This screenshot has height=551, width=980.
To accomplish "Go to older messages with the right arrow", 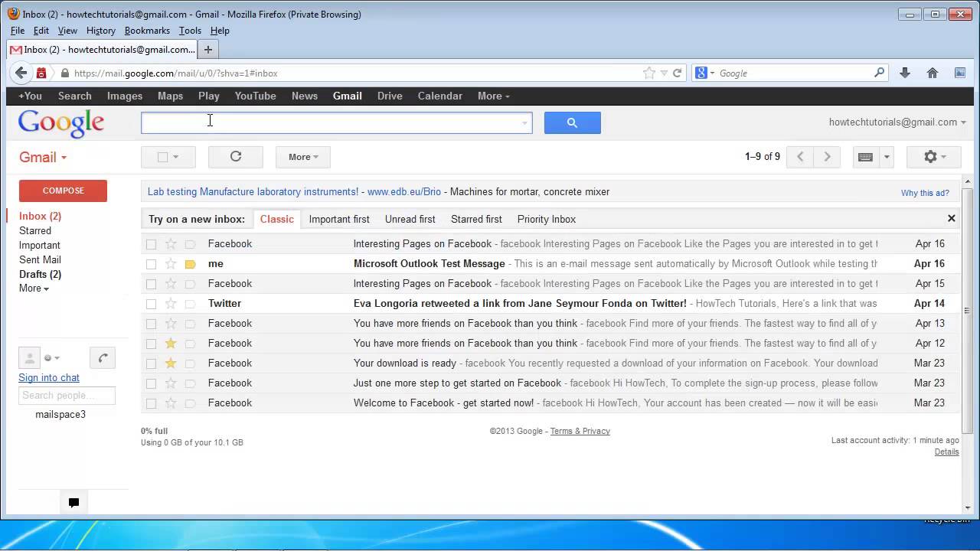I will (827, 157).
